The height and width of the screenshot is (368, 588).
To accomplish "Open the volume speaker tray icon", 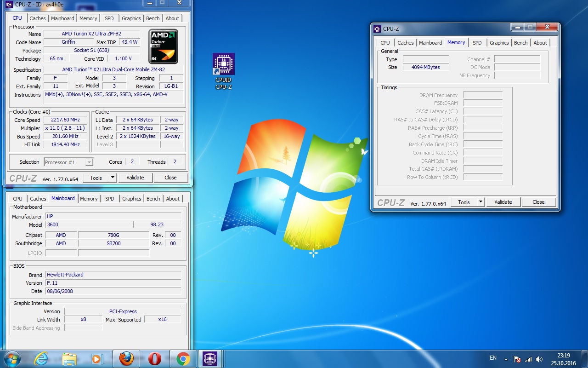I will click(x=539, y=359).
